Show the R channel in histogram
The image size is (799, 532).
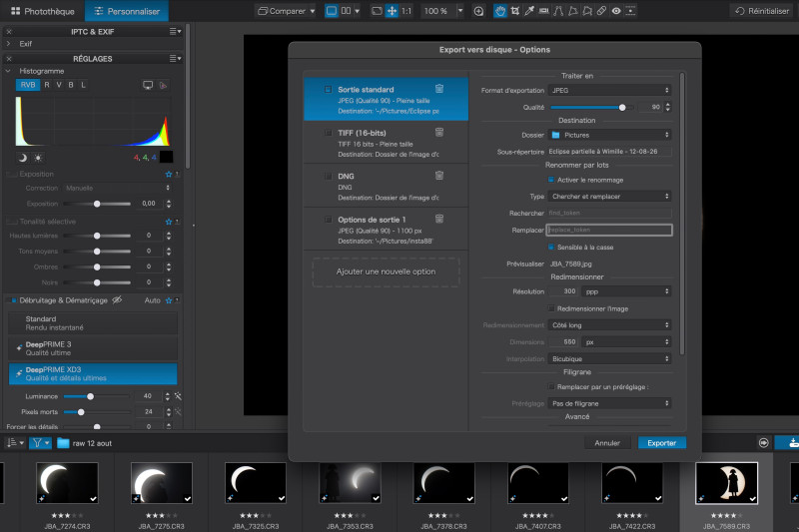pos(47,85)
